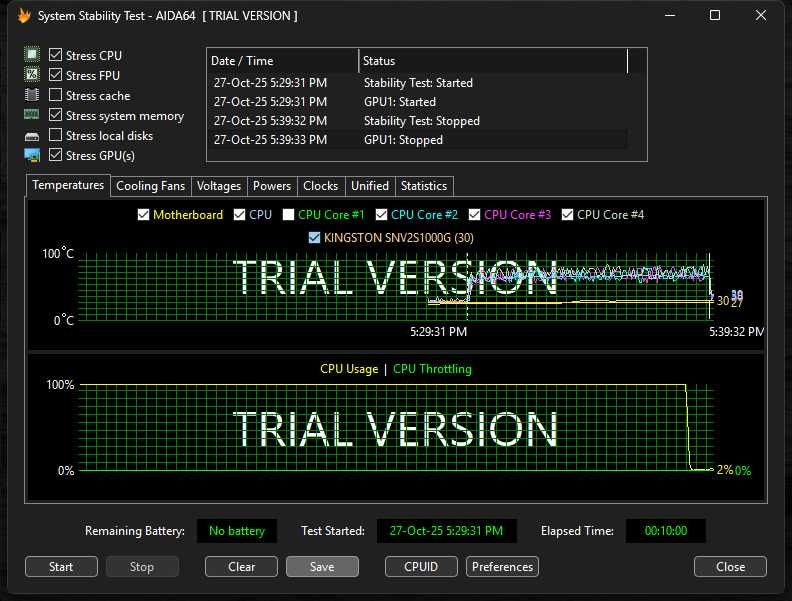The width and height of the screenshot is (792, 601).
Task: Maximize the System Stability Test window
Action: coord(715,15)
